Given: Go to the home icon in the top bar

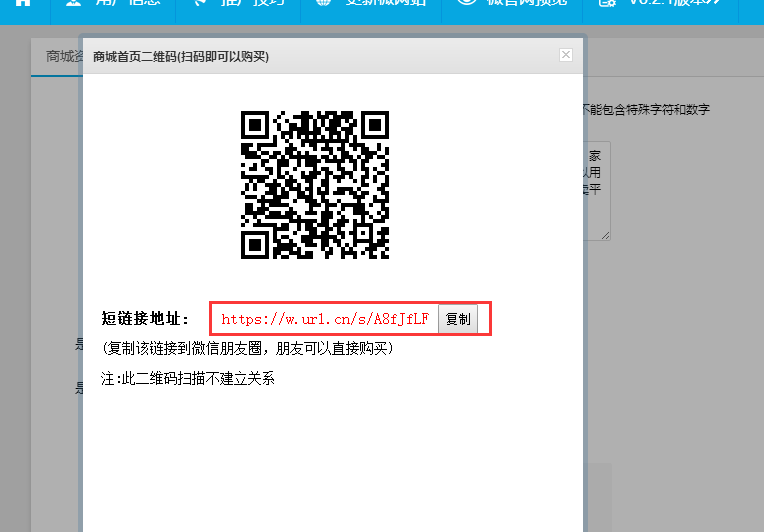Looking at the screenshot, I should (x=23, y=4).
